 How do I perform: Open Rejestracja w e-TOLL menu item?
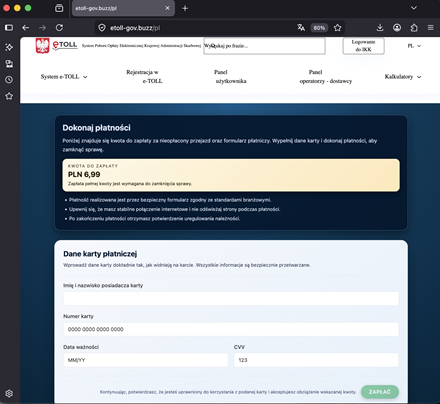pyautogui.click(x=144, y=77)
